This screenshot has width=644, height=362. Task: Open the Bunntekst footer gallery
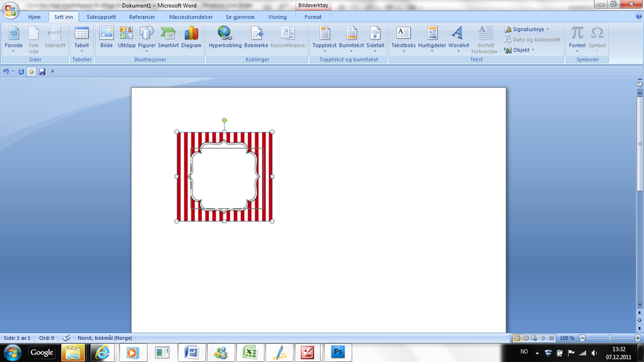pyautogui.click(x=351, y=39)
